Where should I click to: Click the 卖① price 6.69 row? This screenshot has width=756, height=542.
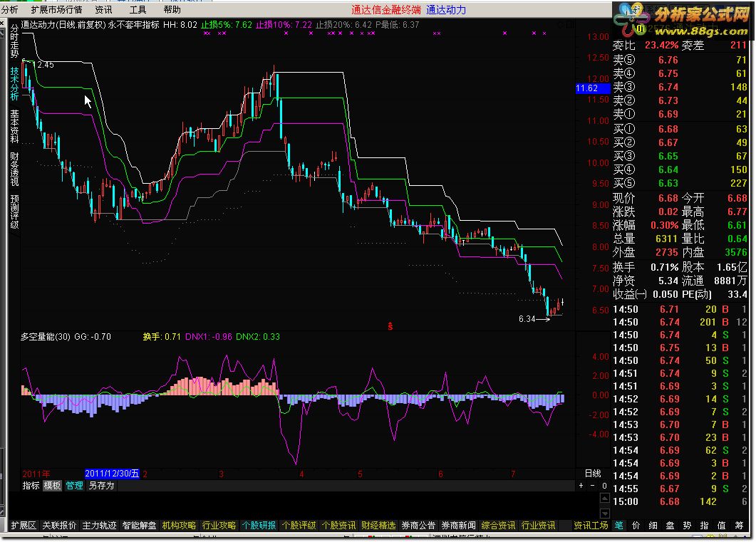click(679, 114)
